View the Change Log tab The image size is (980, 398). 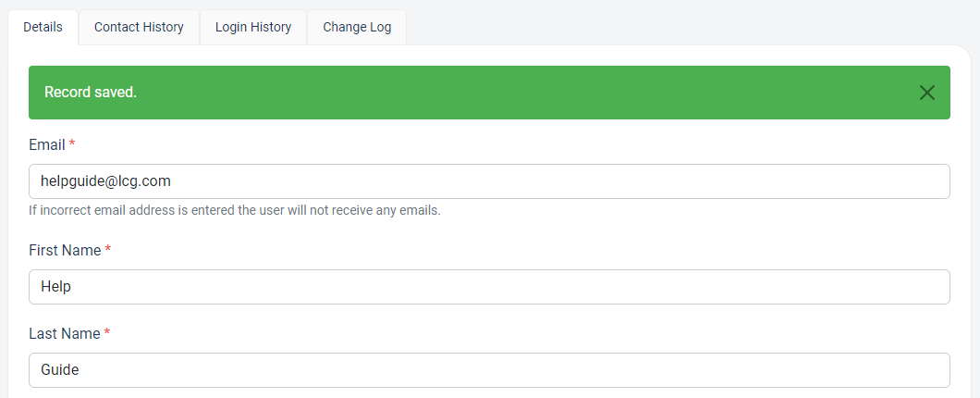pyautogui.click(x=357, y=28)
